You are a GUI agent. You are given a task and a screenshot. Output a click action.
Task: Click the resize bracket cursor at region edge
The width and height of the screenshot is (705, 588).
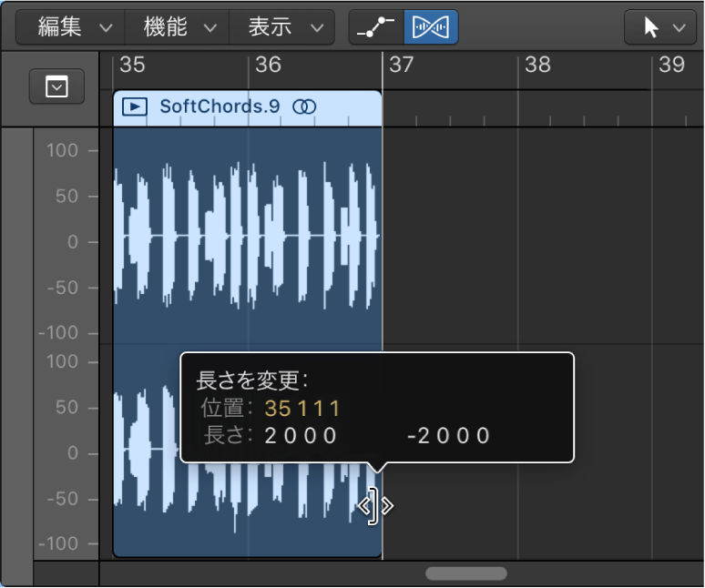coord(375,506)
